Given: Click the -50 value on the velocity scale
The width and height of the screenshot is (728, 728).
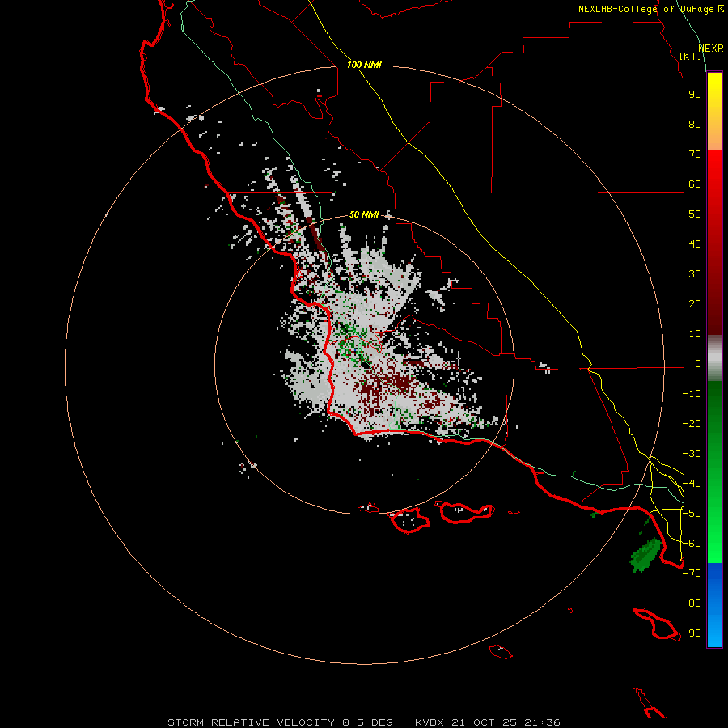Looking at the screenshot, I should [692, 514].
